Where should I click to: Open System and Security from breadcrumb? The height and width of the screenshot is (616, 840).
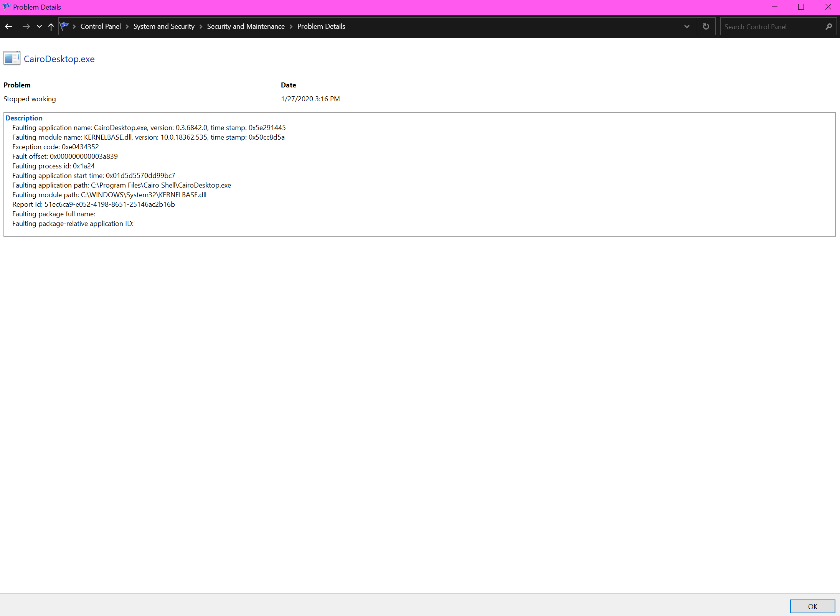(163, 26)
